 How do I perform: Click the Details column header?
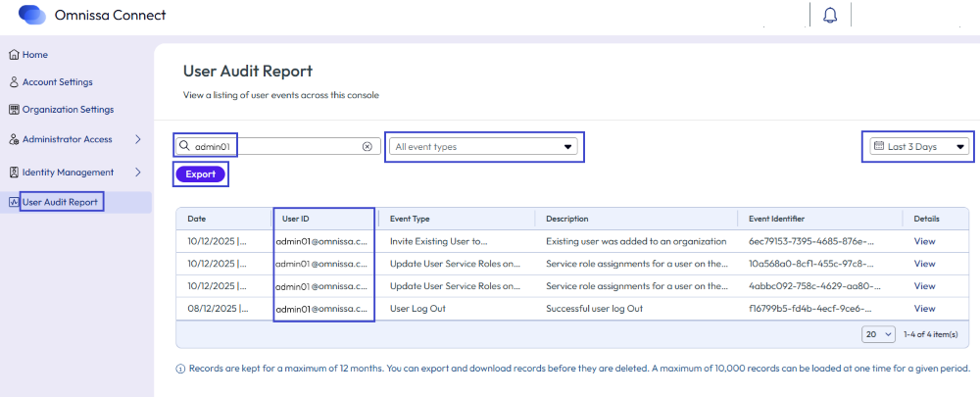pos(926,219)
